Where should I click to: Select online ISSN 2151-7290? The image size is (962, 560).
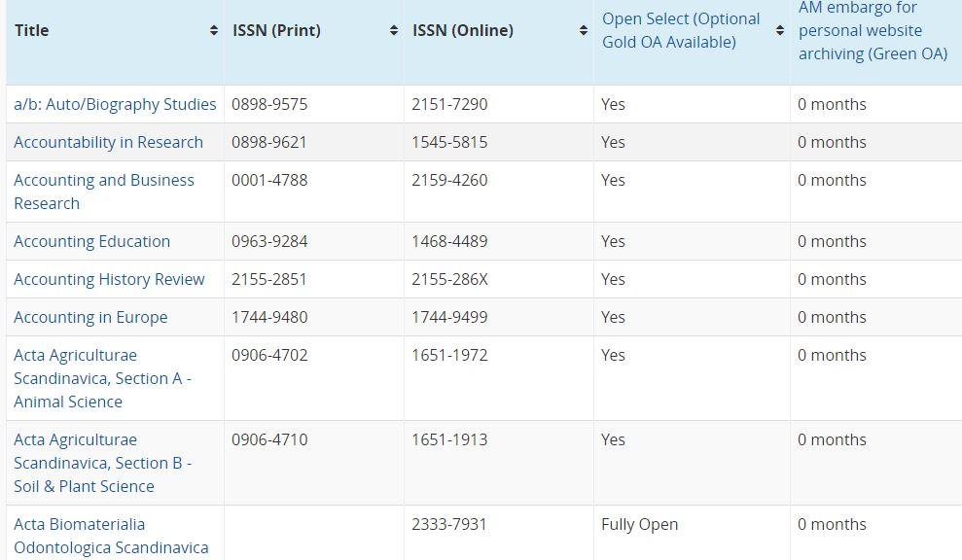(449, 104)
